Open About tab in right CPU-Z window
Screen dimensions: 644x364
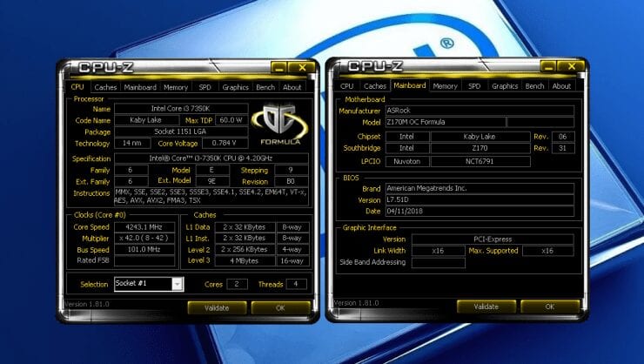tap(561, 86)
